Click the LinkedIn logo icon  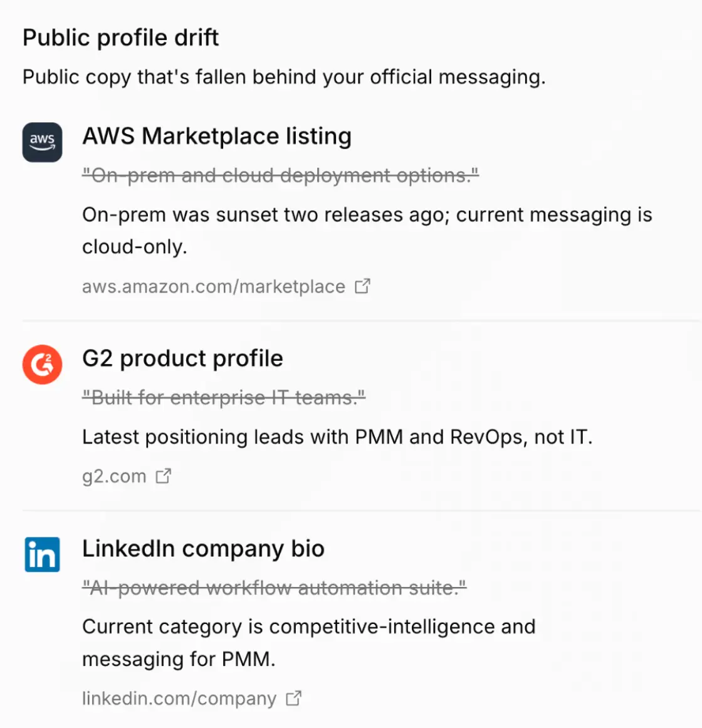point(42,554)
